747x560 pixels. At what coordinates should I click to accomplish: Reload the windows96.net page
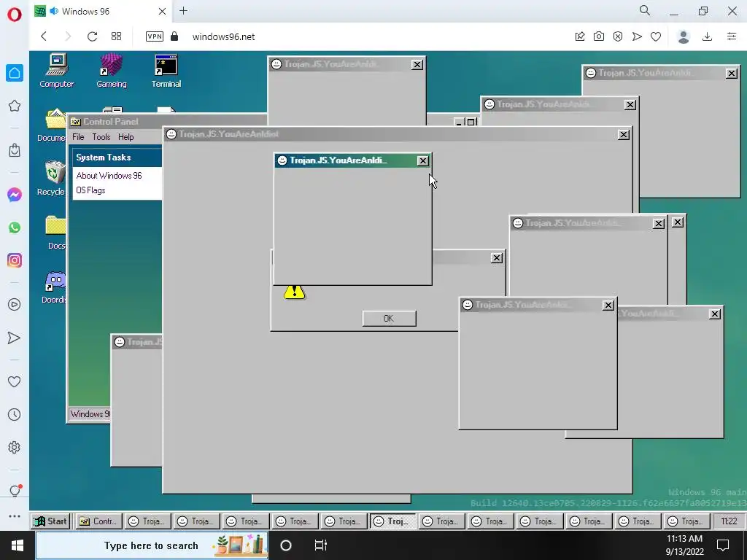coord(93,36)
